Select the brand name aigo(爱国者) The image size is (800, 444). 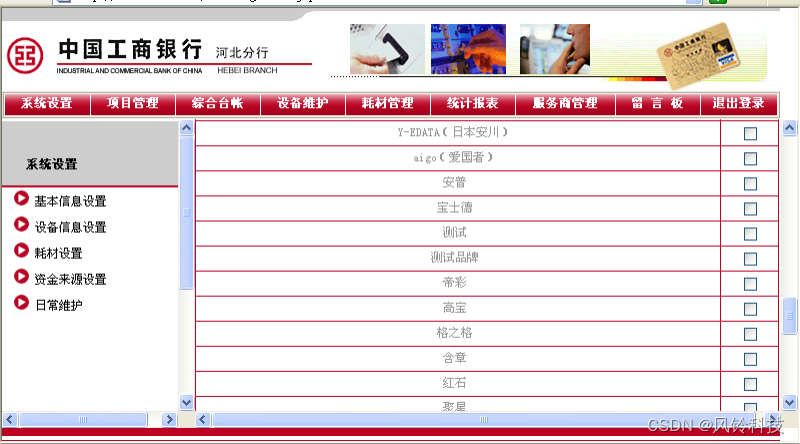[453, 157]
